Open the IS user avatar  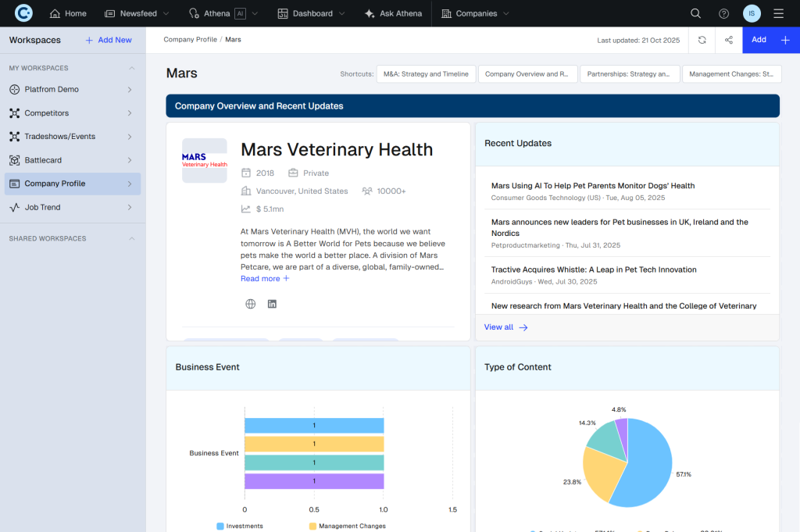click(751, 12)
